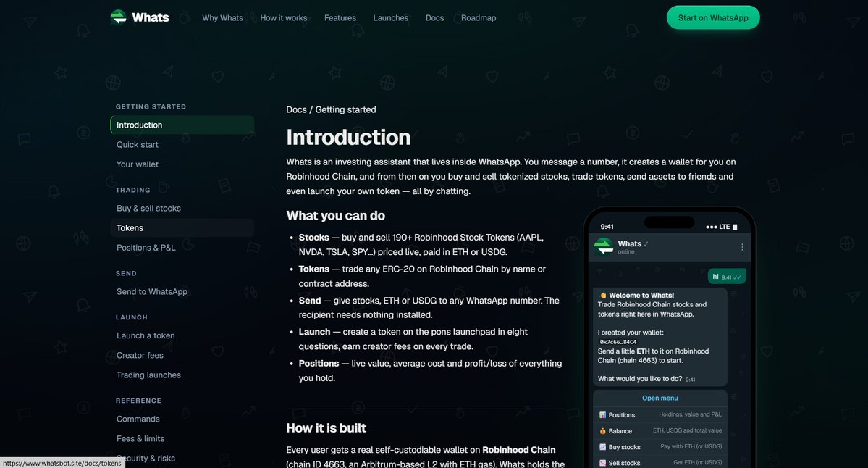The width and height of the screenshot is (868, 468).
Task: Click the Whats brand name link
Action: (x=151, y=17)
